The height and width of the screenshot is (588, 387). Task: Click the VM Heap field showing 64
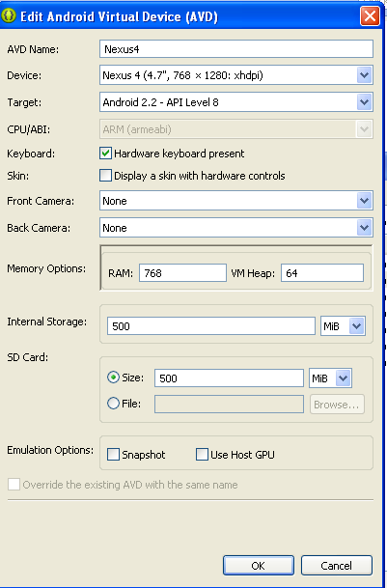coord(322,273)
